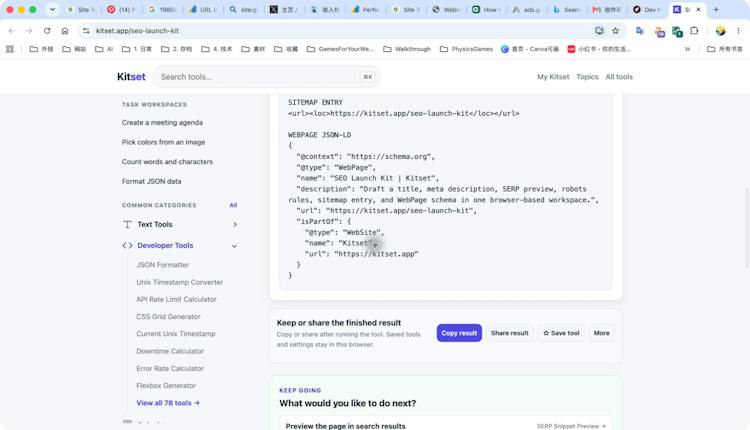Click the Developer Tools code brackets icon
The height and width of the screenshot is (430, 750).
tap(127, 245)
